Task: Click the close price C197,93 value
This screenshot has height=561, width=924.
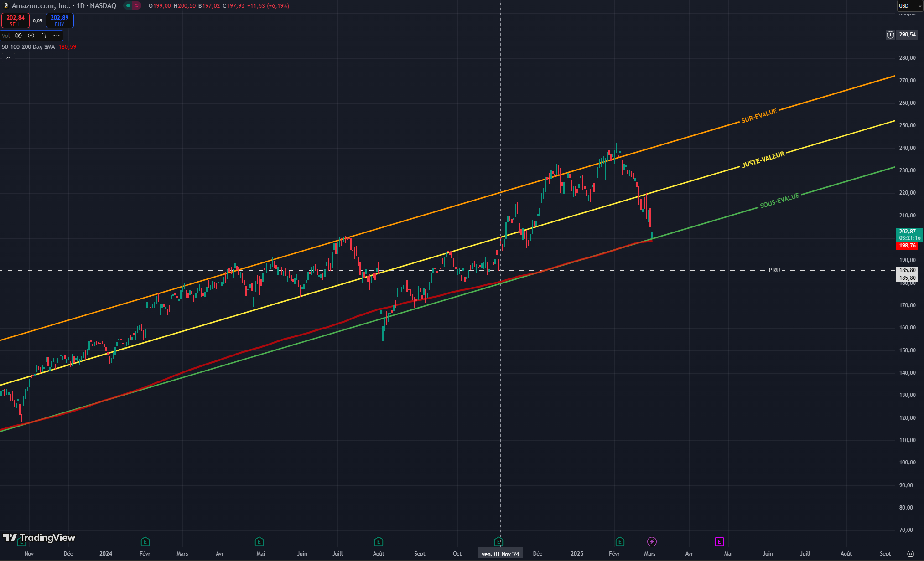Action: (234, 6)
